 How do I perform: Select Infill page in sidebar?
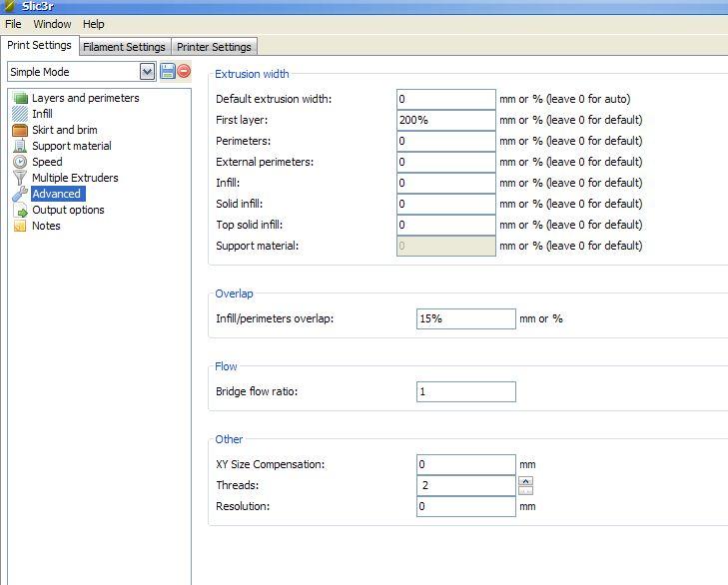42,114
